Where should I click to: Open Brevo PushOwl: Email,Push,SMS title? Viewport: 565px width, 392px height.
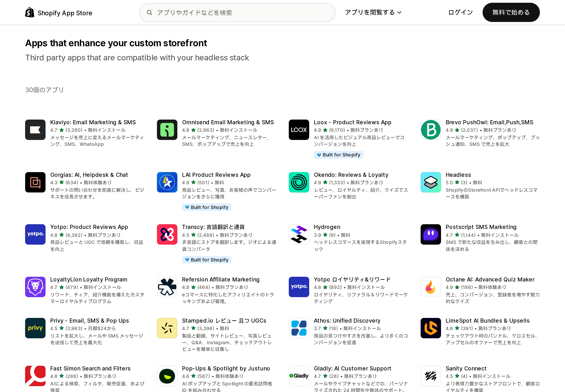pyautogui.click(x=489, y=122)
